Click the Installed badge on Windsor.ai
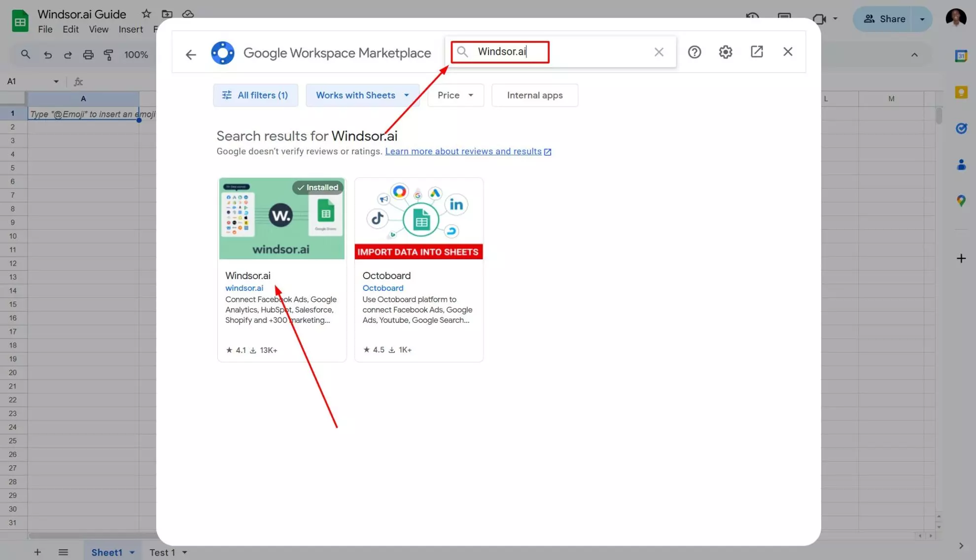This screenshot has height=560, width=976. pos(317,187)
